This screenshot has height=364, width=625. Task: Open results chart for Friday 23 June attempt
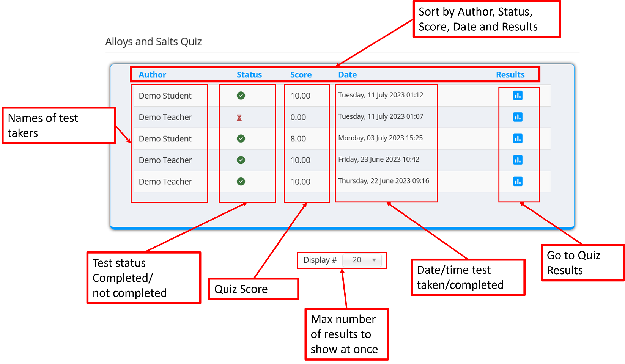tap(518, 160)
